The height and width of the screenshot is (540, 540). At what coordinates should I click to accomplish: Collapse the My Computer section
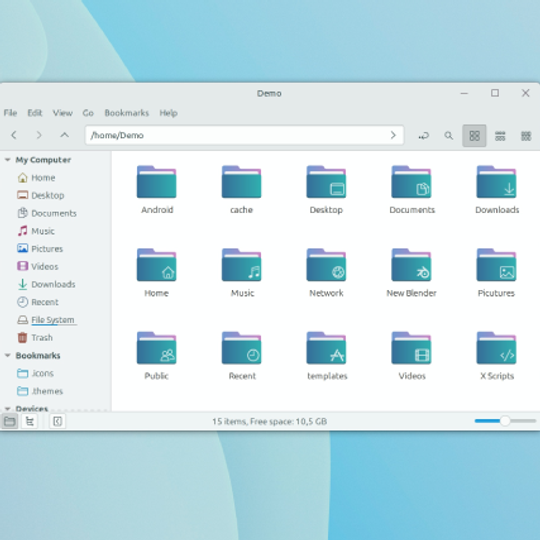pos(8,160)
